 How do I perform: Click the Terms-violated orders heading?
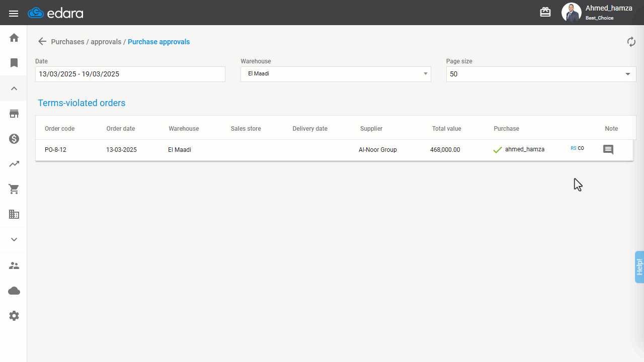(x=82, y=103)
